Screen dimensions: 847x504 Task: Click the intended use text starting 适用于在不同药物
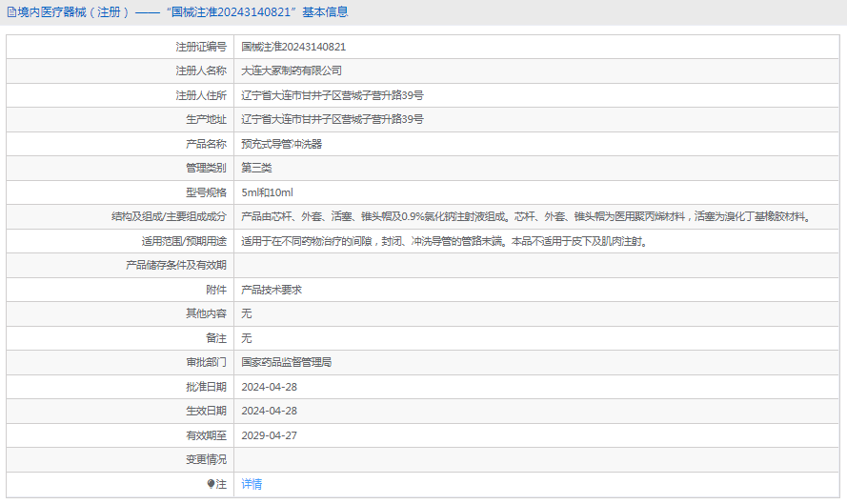[x=445, y=241]
